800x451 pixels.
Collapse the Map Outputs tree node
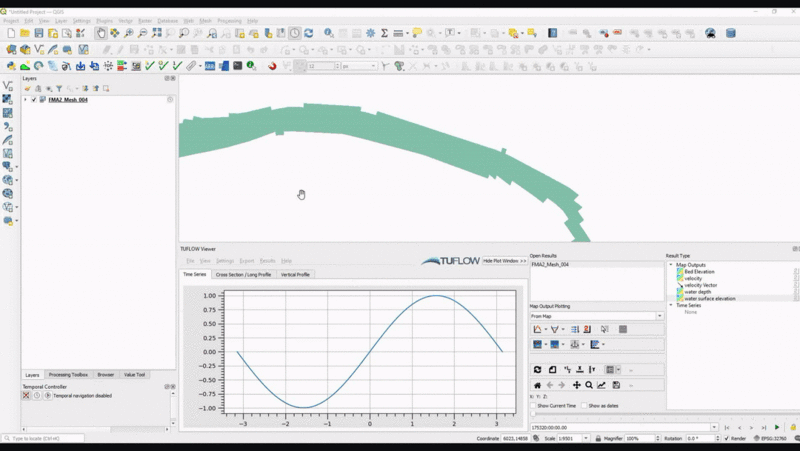(671, 265)
